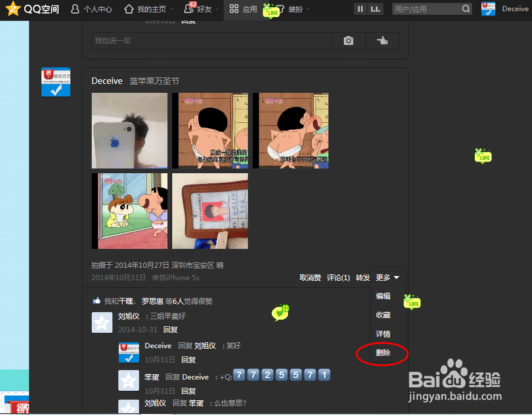Click the thumbs-up likes icon
This screenshot has height=415, width=532.
pos(96,301)
